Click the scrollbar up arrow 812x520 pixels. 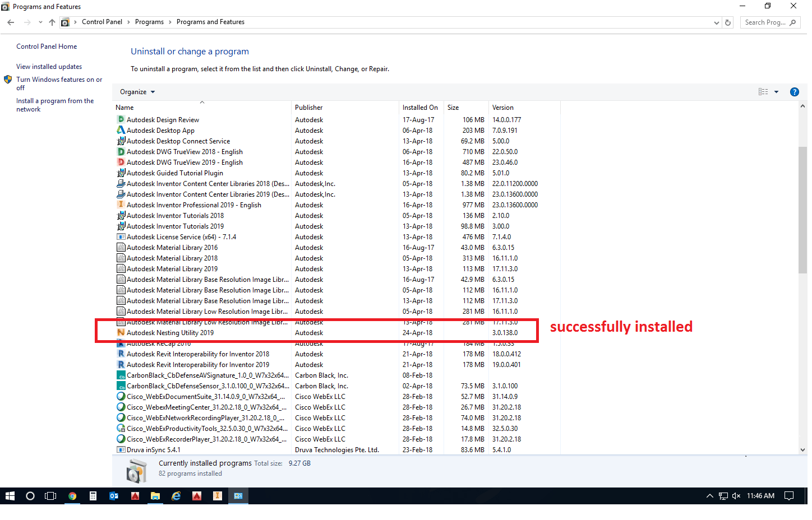pyautogui.click(x=802, y=106)
